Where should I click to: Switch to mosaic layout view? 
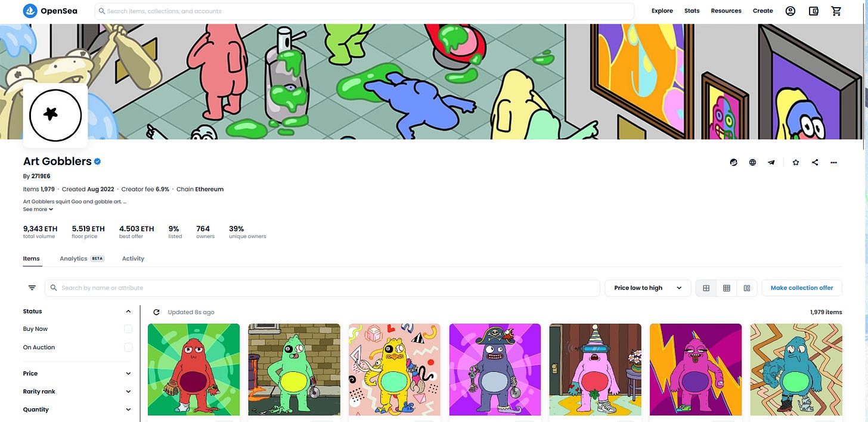747,288
